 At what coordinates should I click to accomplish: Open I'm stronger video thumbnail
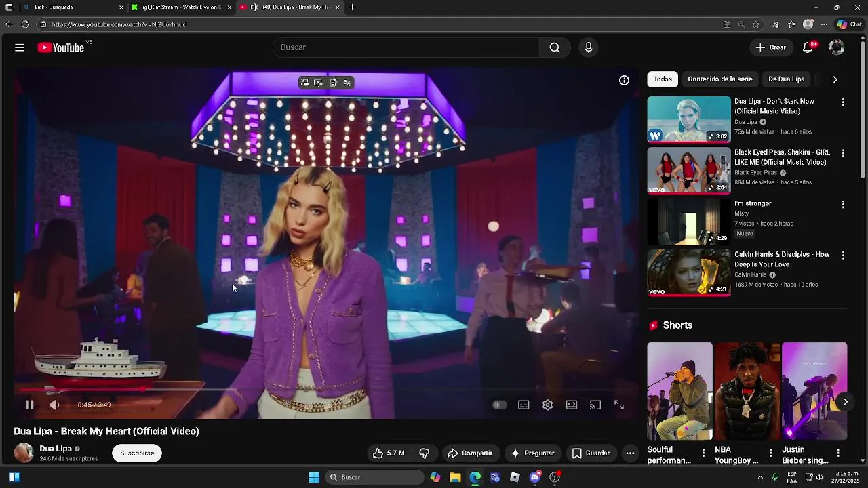pyautogui.click(x=689, y=222)
